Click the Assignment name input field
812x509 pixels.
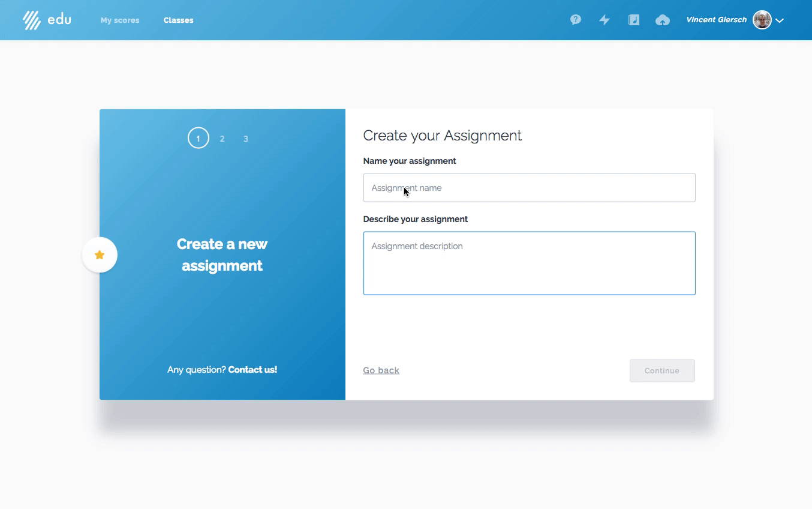pos(530,188)
